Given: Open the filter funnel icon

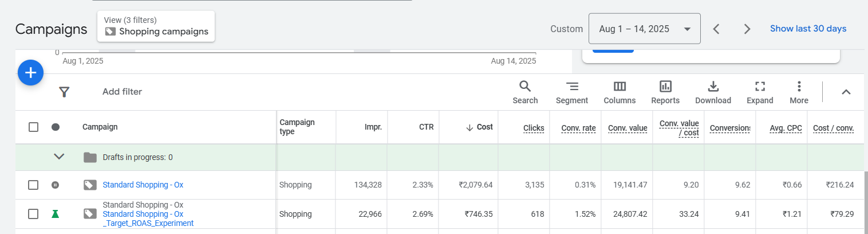Looking at the screenshot, I should coord(64,92).
